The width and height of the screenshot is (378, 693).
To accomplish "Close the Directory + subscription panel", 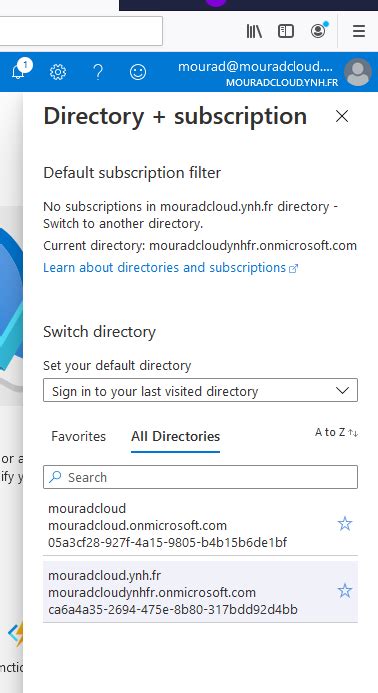I will [342, 116].
